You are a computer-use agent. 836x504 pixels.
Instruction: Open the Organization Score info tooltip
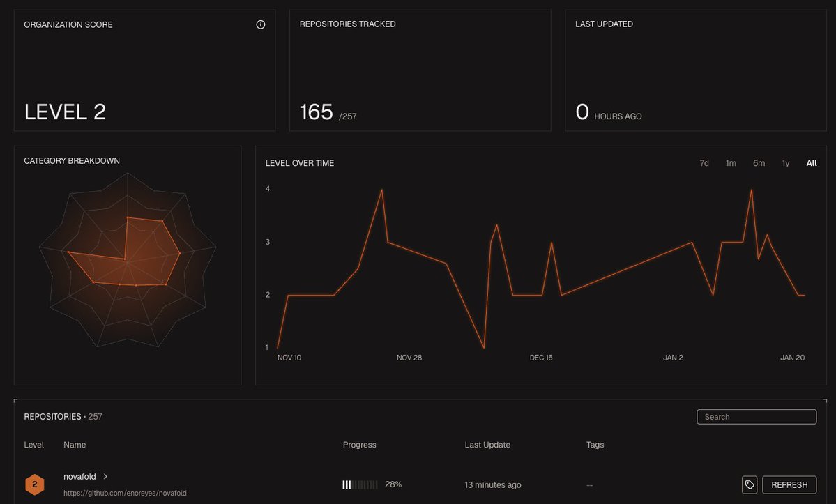tap(260, 24)
